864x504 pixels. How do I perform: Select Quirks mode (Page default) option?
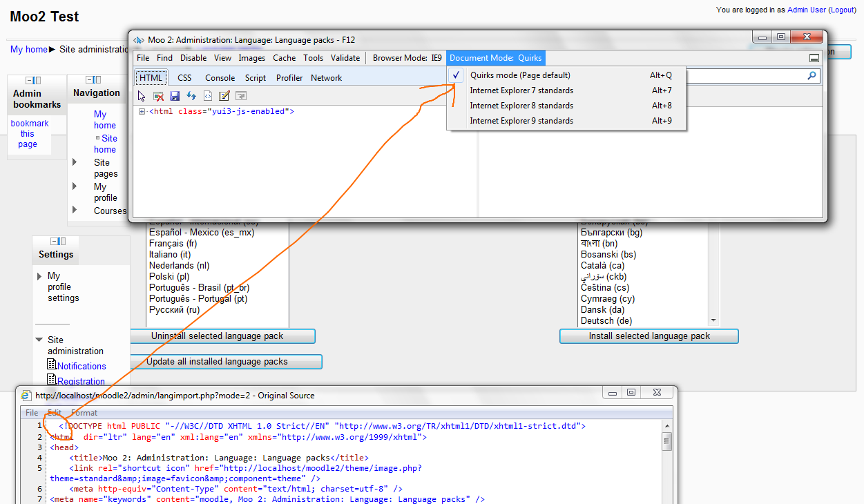click(x=566, y=75)
